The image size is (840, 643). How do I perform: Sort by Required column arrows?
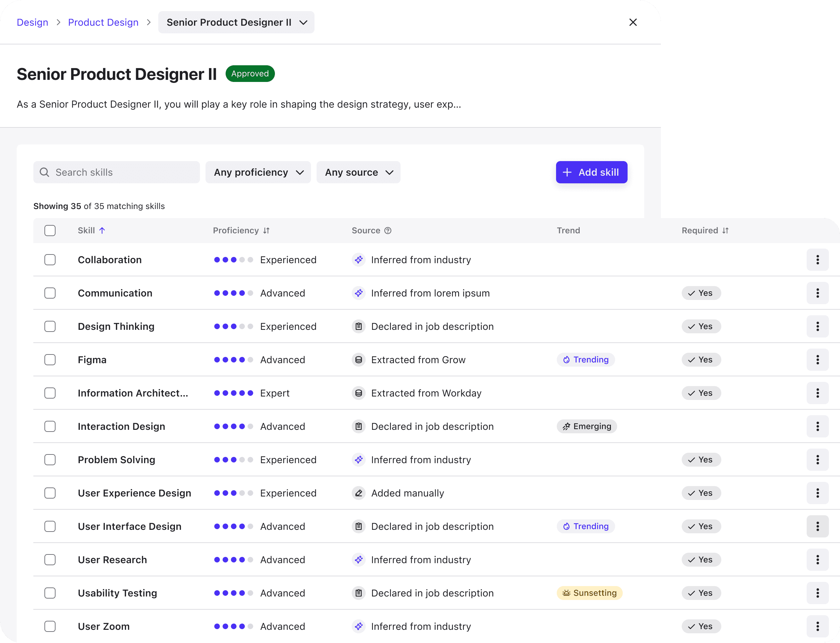pos(725,231)
